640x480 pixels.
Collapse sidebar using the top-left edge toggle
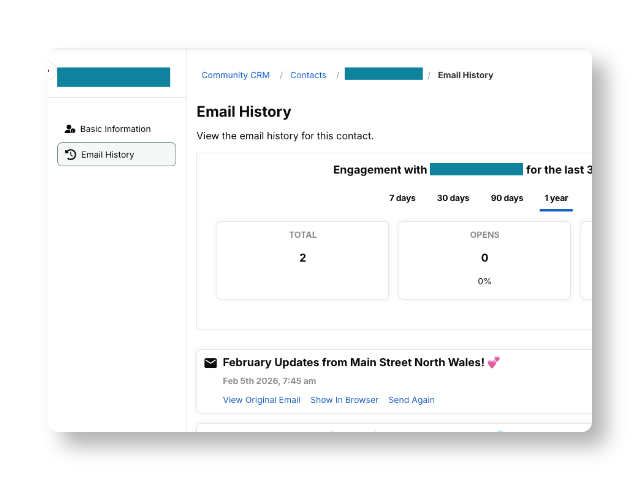tap(49, 71)
